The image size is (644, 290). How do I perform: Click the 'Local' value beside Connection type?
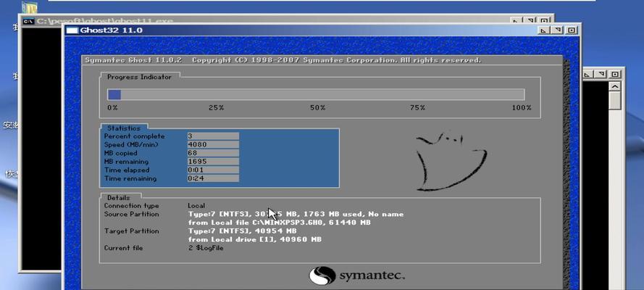click(x=196, y=206)
